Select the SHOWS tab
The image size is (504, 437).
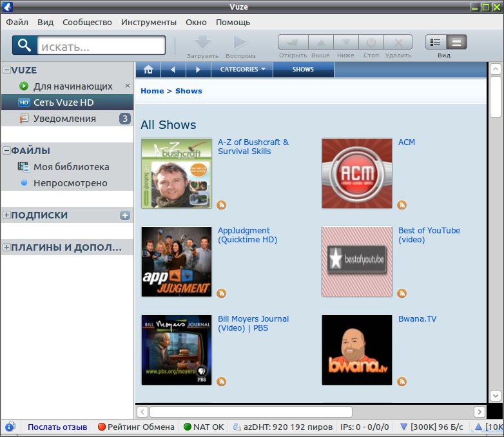(x=303, y=70)
